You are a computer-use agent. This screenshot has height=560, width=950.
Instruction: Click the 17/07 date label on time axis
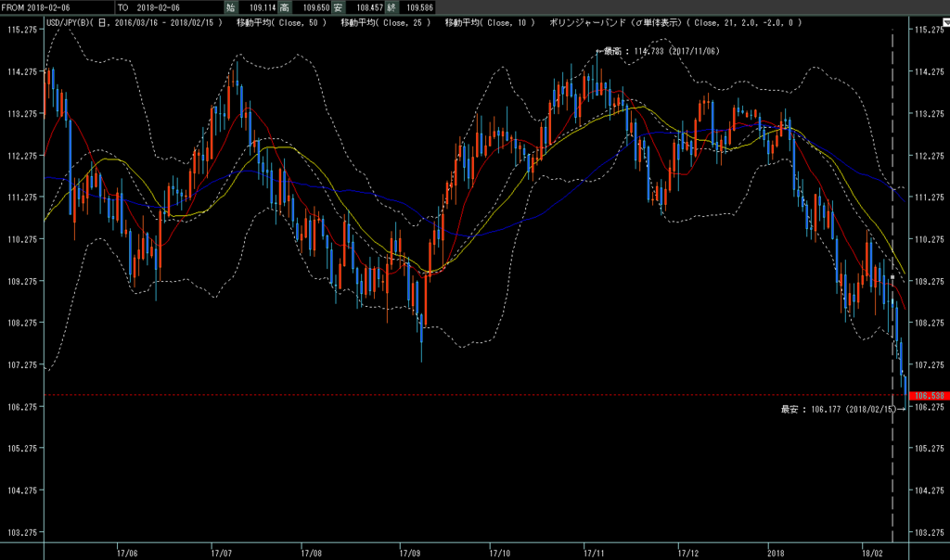click(x=222, y=553)
